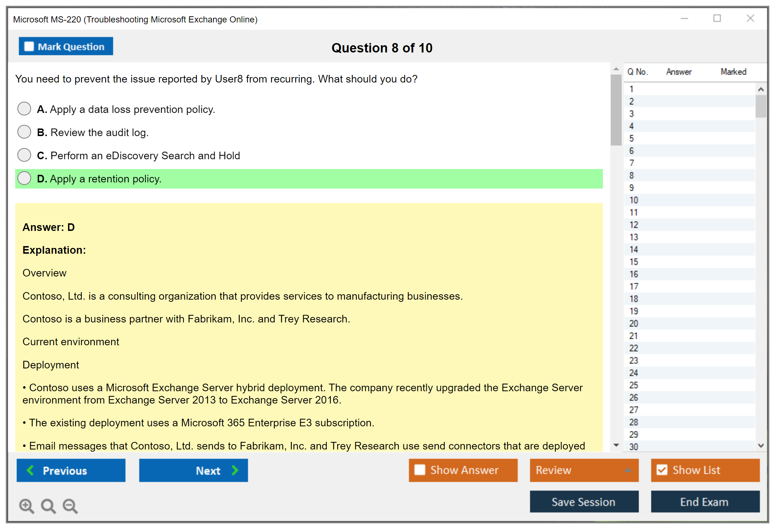Expand the Review dropdown menu

(628, 470)
